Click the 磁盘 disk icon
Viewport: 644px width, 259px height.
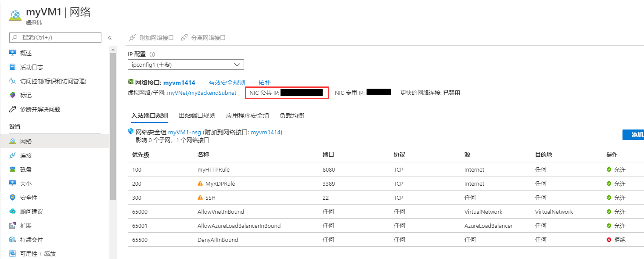tap(13, 169)
